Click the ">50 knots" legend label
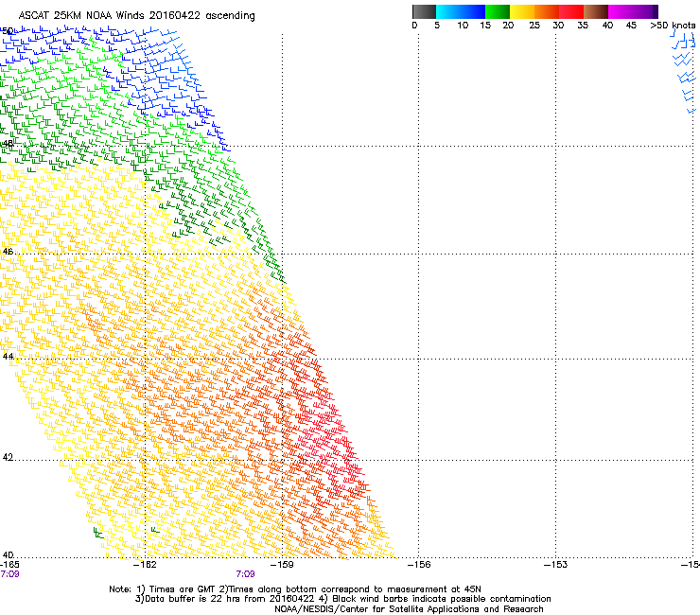This screenshot has height=615, width=700. pos(673,26)
